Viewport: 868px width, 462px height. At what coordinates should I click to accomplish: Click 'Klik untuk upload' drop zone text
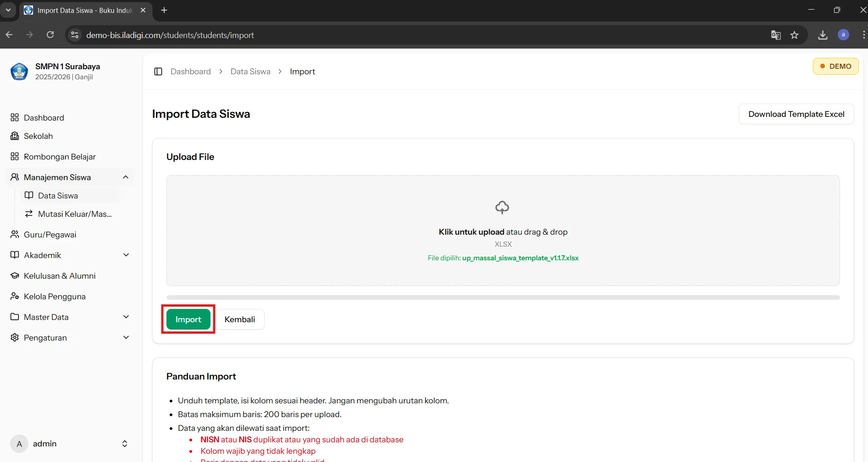tap(471, 232)
